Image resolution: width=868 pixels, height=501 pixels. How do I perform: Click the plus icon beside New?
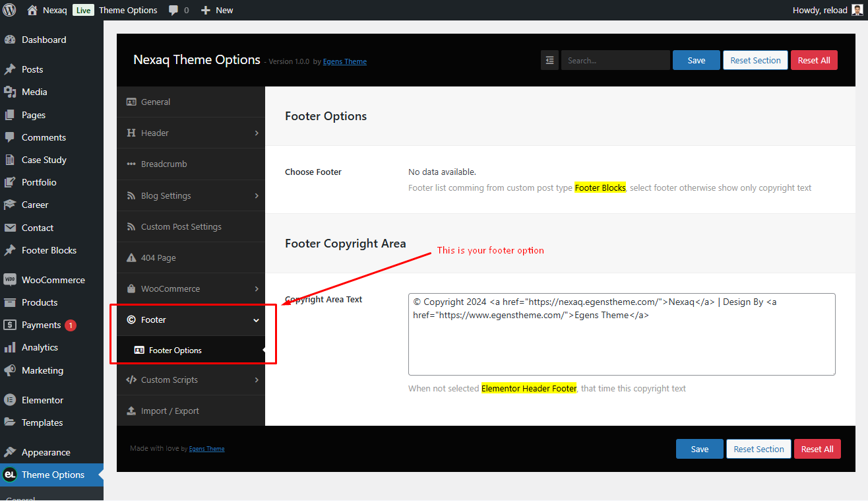206,11
